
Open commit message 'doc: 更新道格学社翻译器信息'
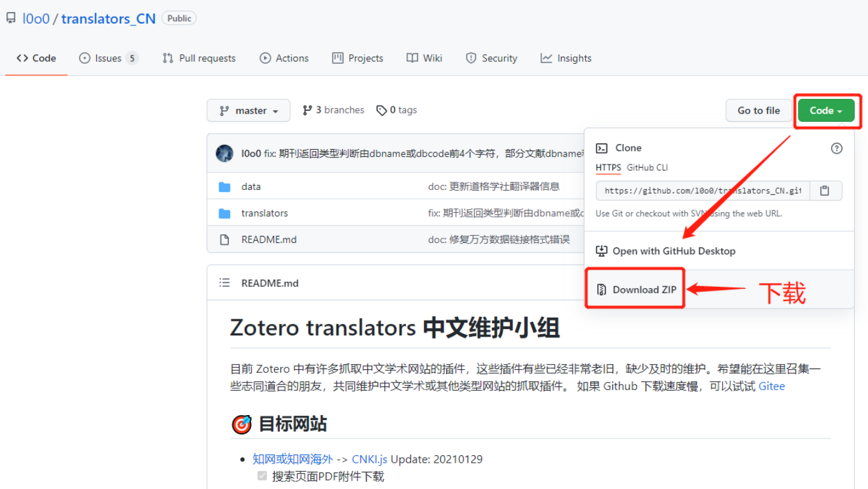coord(494,187)
